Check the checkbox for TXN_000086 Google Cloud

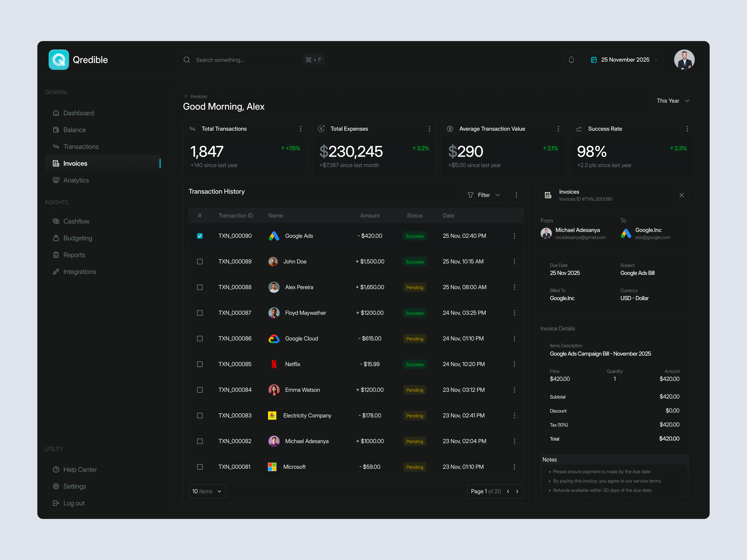(x=200, y=338)
